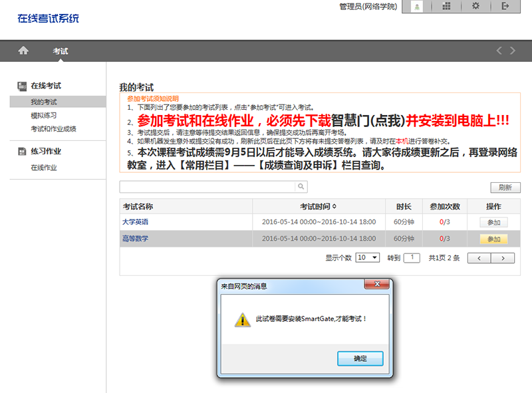Viewport: 532px width, 393px height.
Task: Click 参加 button for 大学英语
Action: click(x=493, y=223)
